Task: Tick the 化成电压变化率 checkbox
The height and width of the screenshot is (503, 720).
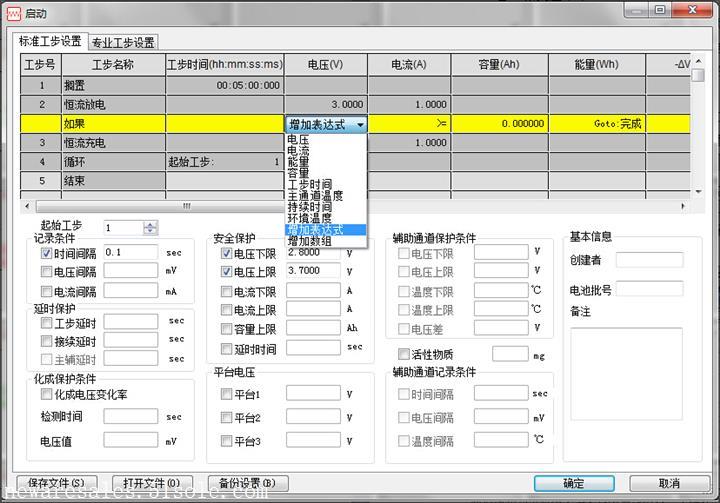Action: 46,394
